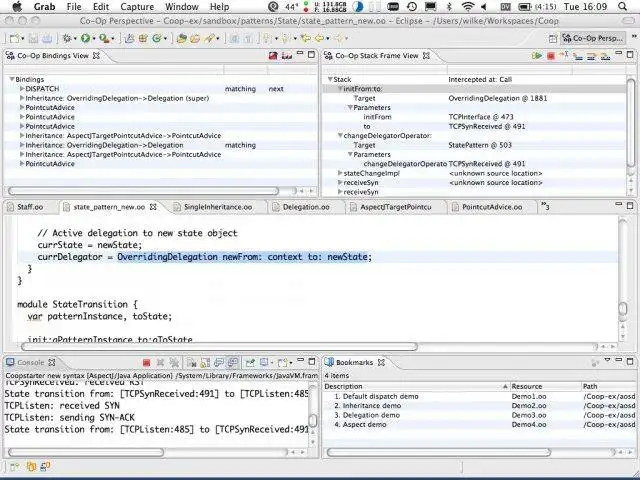640x480 pixels.
Task: Click 'next' cell in DISPATCH row
Action: 276,89
